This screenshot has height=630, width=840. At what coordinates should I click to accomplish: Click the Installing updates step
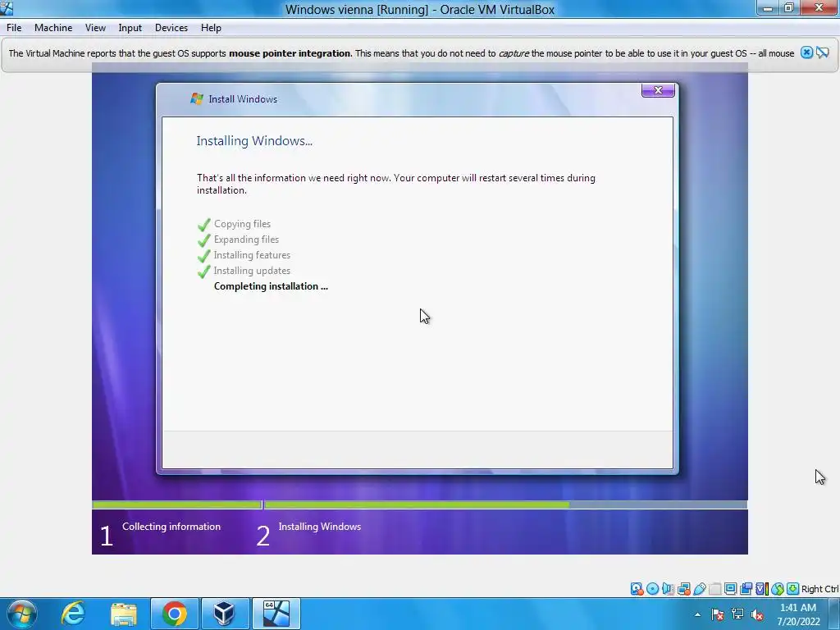[x=252, y=271]
